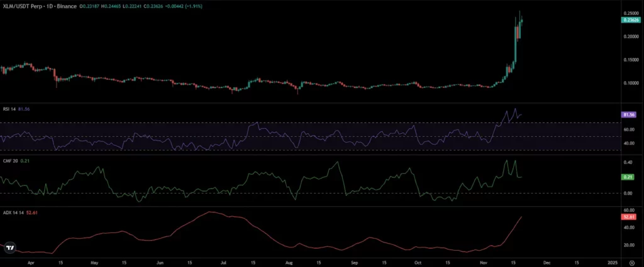
Task: Click the Sep label on time axis
Action: 355,262
